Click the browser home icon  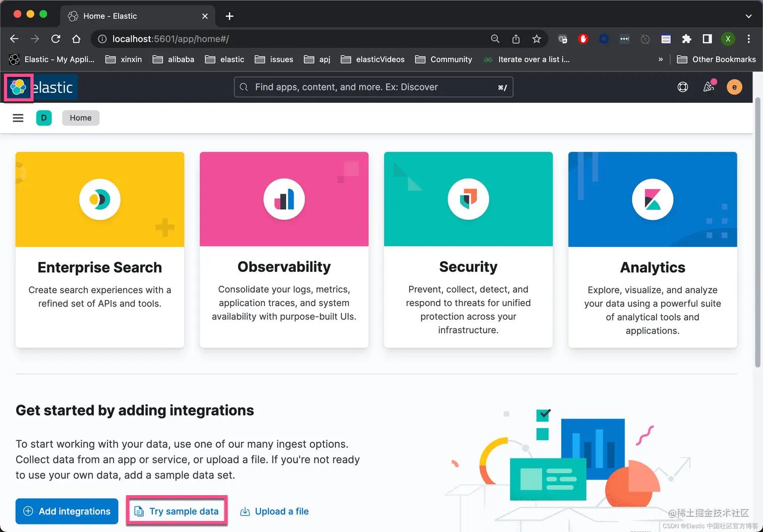pyautogui.click(x=76, y=39)
